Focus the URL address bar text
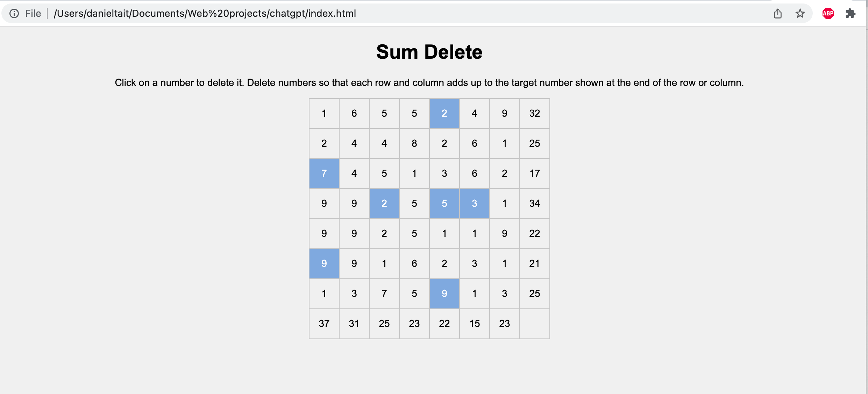This screenshot has height=394, width=868. pos(205,14)
